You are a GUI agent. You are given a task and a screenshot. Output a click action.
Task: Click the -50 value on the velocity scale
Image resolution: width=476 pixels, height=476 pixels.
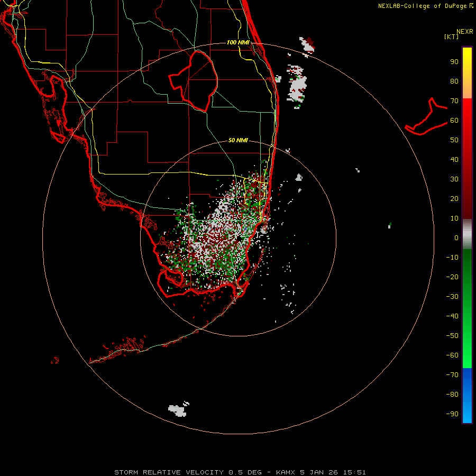pyautogui.click(x=452, y=336)
